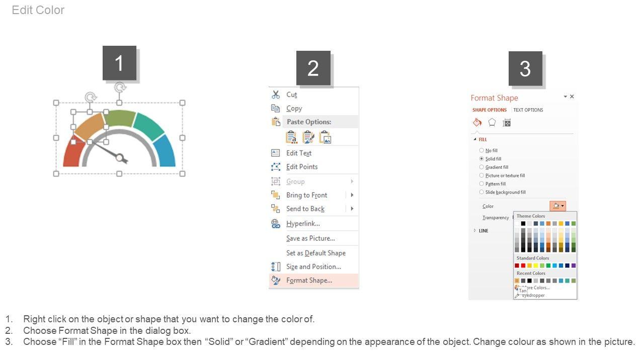This screenshot has width=644, height=362.
Task: Select the Gradient fill option
Action: point(481,167)
